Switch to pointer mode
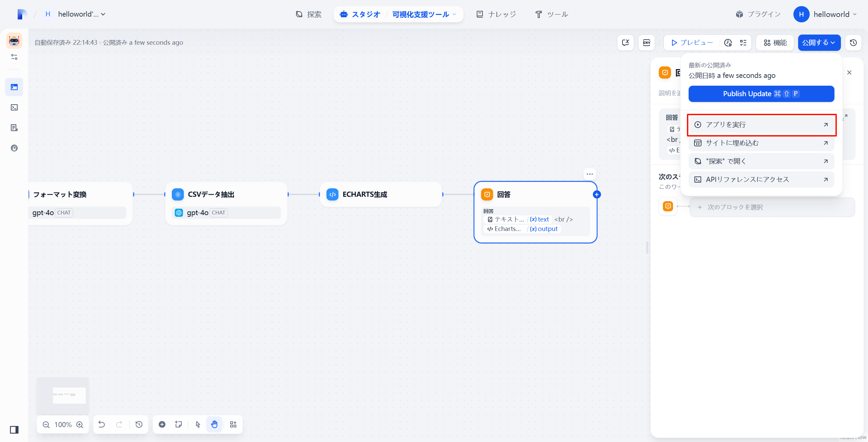Viewport: 868px width, 442px height. [198, 424]
